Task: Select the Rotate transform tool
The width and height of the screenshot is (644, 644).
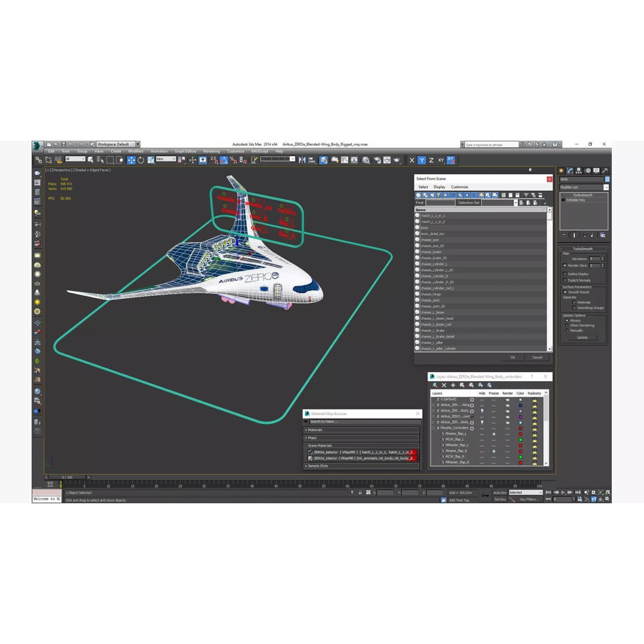Action: pyautogui.click(x=141, y=160)
